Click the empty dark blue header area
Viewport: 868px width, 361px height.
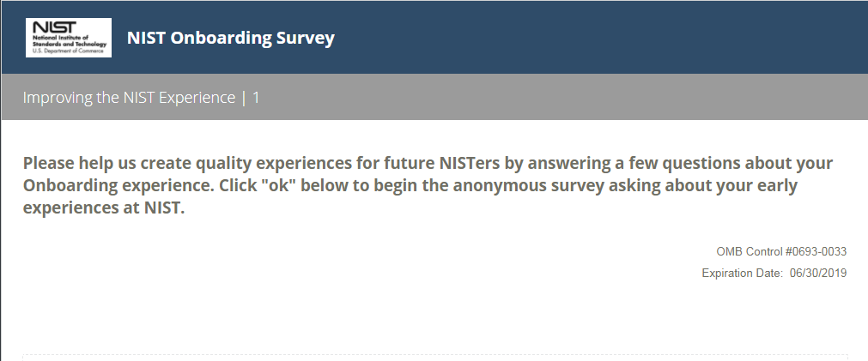click(601, 38)
